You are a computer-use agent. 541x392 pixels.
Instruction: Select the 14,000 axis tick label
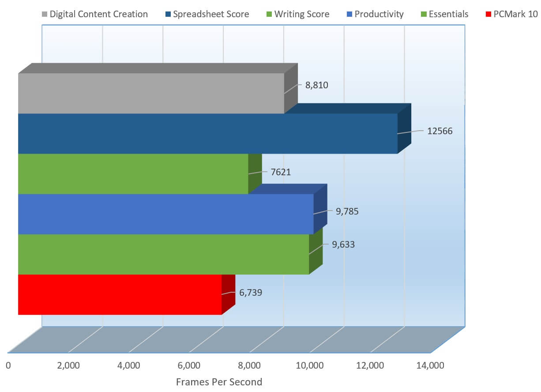430,366
